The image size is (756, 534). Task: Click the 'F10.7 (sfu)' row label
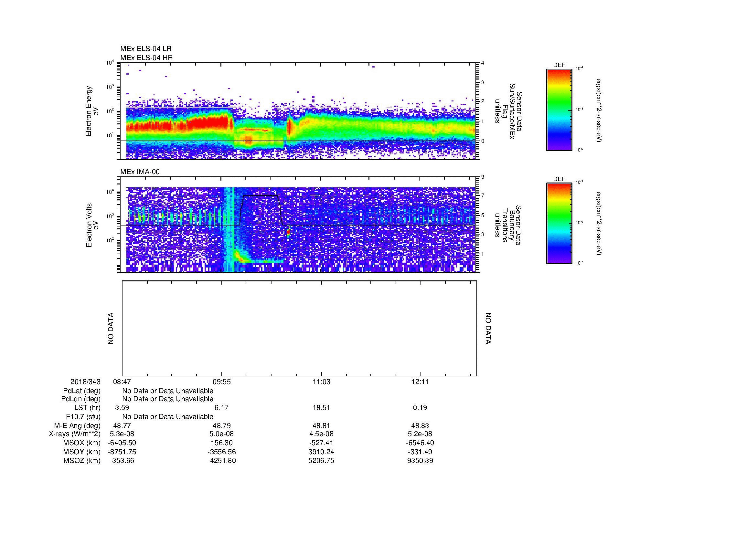coord(83,416)
